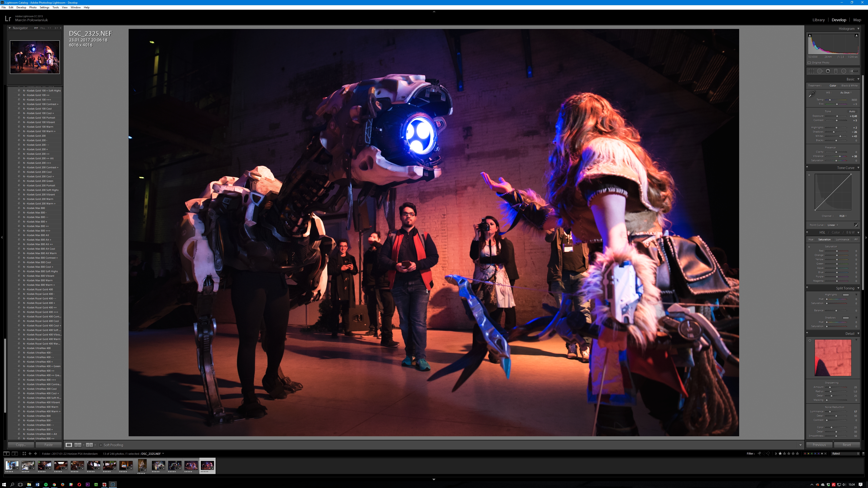This screenshot has width=868, height=488.
Task: Toggle shadow clipping indicator in histogram
Action: tap(810, 35)
